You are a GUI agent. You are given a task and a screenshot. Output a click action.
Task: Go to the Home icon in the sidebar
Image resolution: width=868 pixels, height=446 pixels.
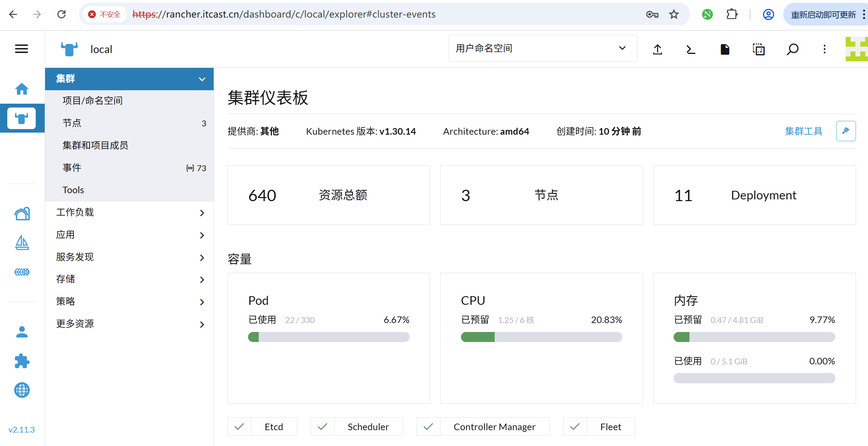click(x=22, y=89)
